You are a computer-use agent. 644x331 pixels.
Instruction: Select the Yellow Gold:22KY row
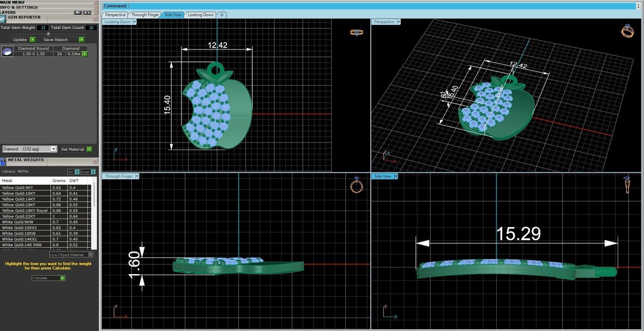tap(46, 216)
